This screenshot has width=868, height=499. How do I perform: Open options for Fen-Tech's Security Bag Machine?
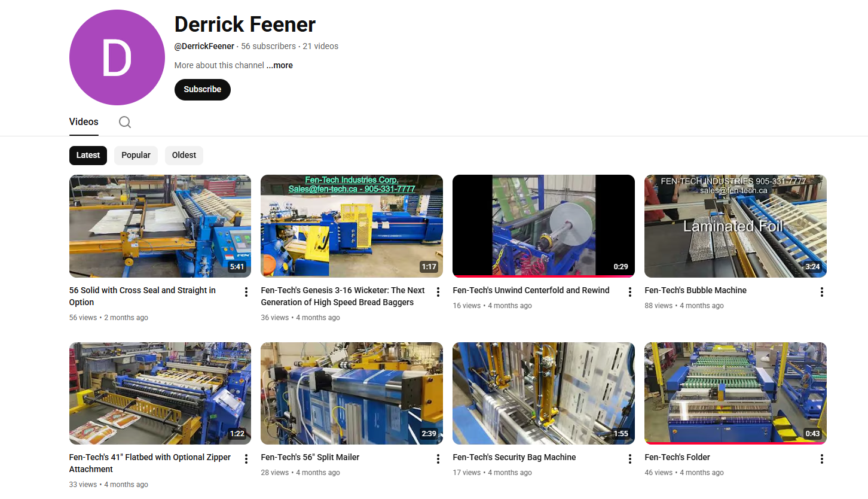pyautogui.click(x=629, y=459)
